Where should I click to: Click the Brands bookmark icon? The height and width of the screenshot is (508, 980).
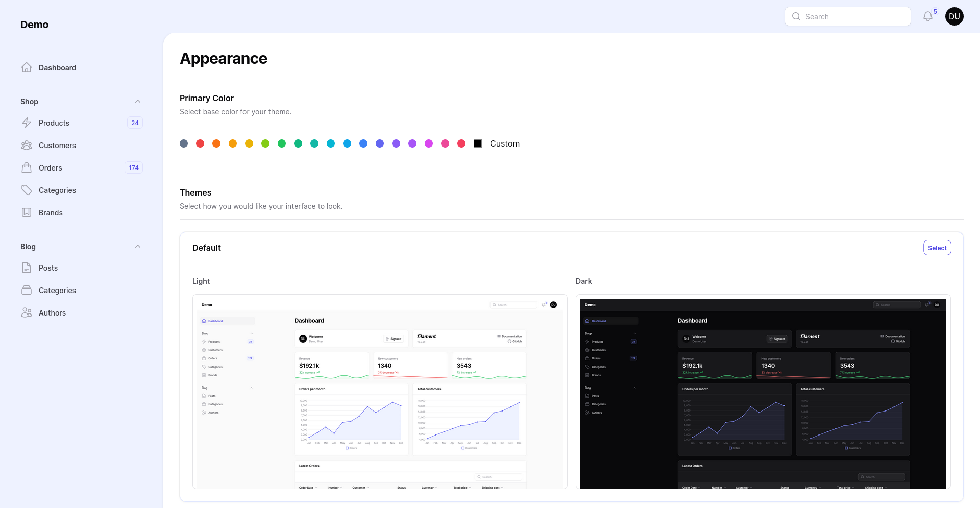click(x=27, y=213)
